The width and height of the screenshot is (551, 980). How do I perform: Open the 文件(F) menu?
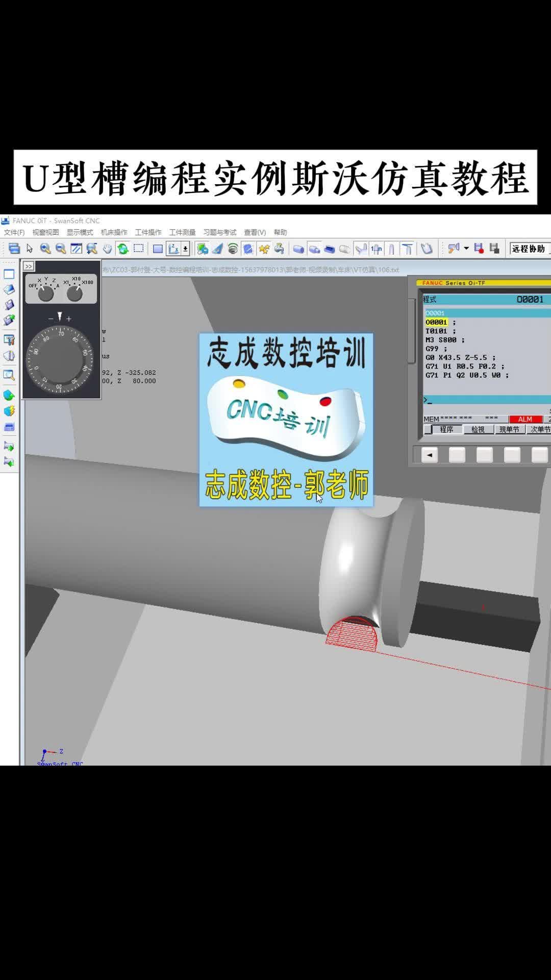click(x=14, y=232)
